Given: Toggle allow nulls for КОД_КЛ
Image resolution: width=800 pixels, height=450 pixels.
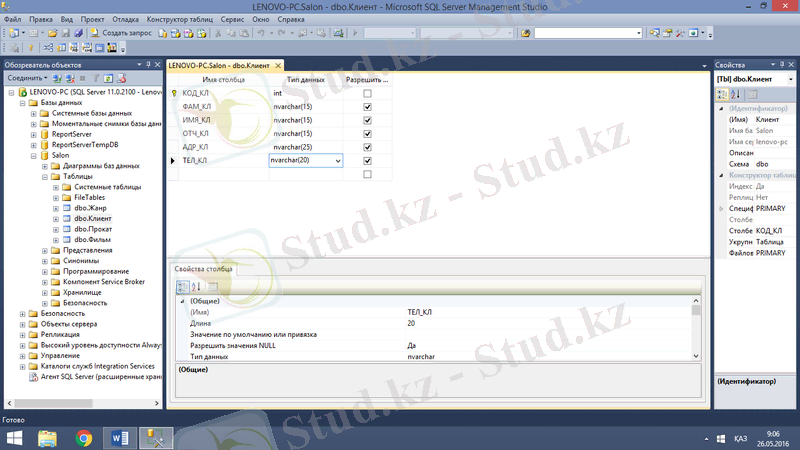Looking at the screenshot, I should [367, 93].
